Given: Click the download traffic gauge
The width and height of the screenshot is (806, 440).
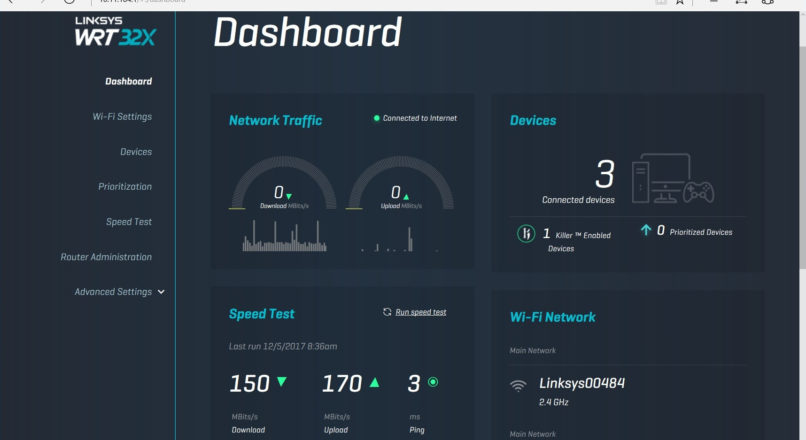Looking at the screenshot, I should pos(283,183).
